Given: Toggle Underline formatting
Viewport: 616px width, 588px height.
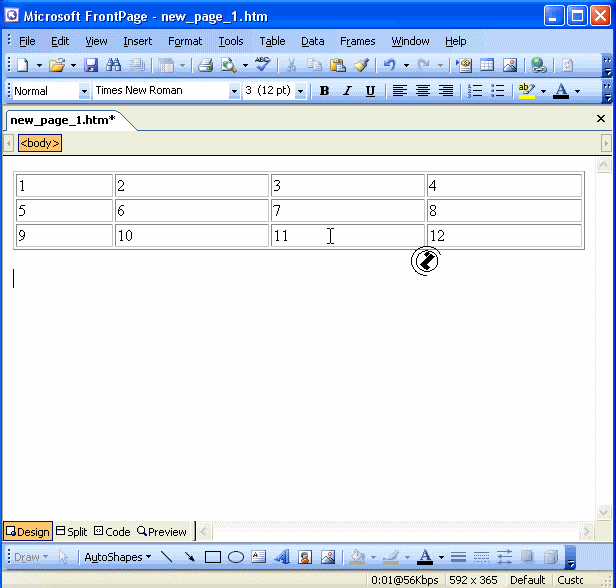Looking at the screenshot, I should (x=370, y=91).
